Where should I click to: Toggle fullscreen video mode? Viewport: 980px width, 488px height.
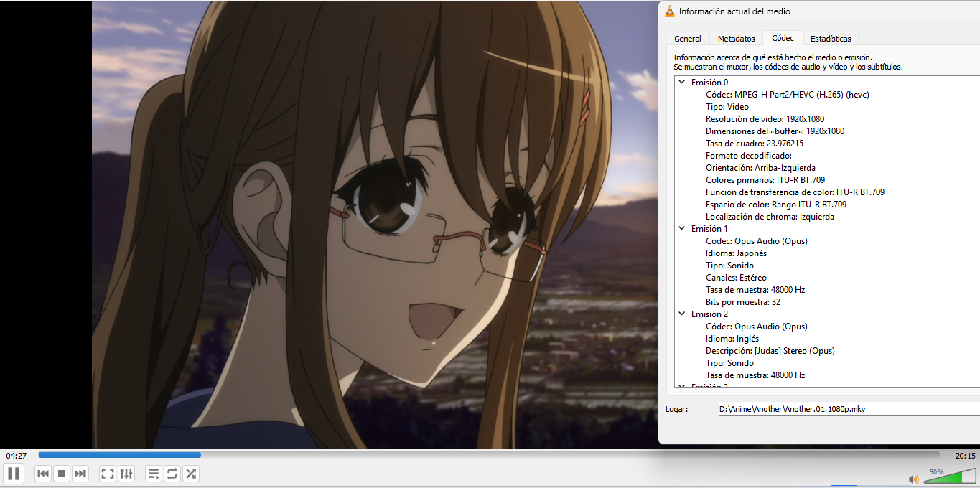point(108,474)
